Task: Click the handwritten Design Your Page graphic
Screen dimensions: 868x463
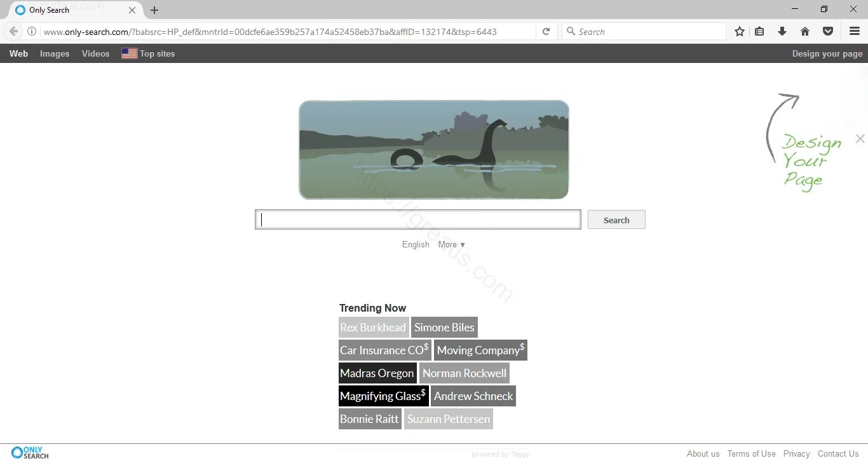Action: [x=805, y=144]
